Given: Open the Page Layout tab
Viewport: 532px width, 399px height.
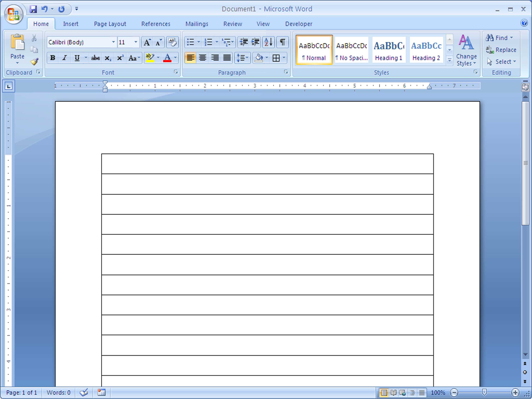Looking at the screenshot, I should [x=110, y=23].
